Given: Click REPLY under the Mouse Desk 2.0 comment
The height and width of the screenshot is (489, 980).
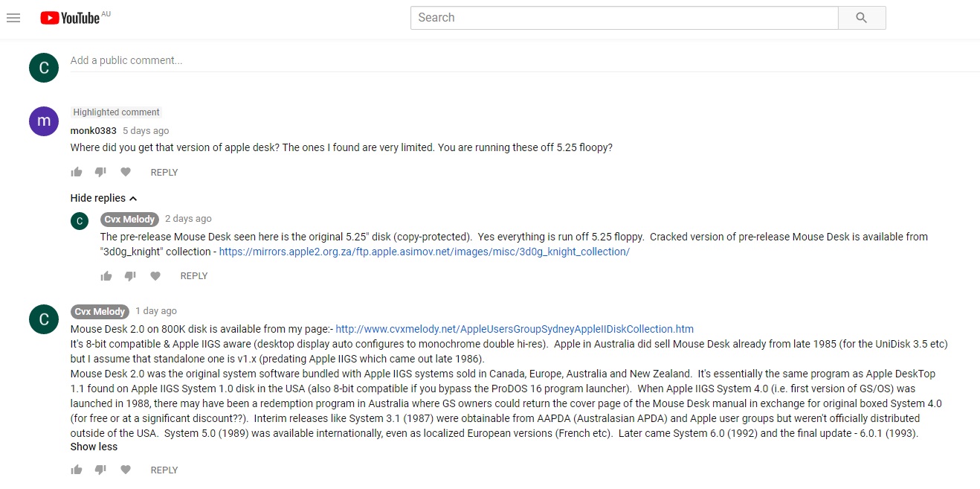Looking at the screenshot, I should pos(164,470).
